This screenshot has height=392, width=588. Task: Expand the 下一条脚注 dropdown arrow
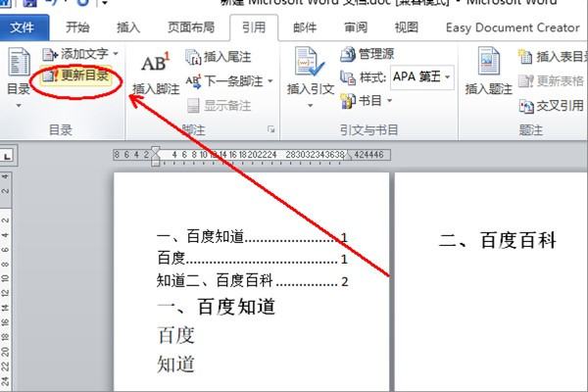[x=270, y=80]
